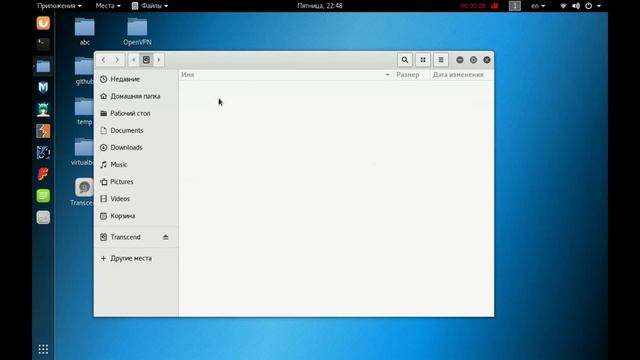
Task: Open Другие места in sidebar
Action: 136,258
